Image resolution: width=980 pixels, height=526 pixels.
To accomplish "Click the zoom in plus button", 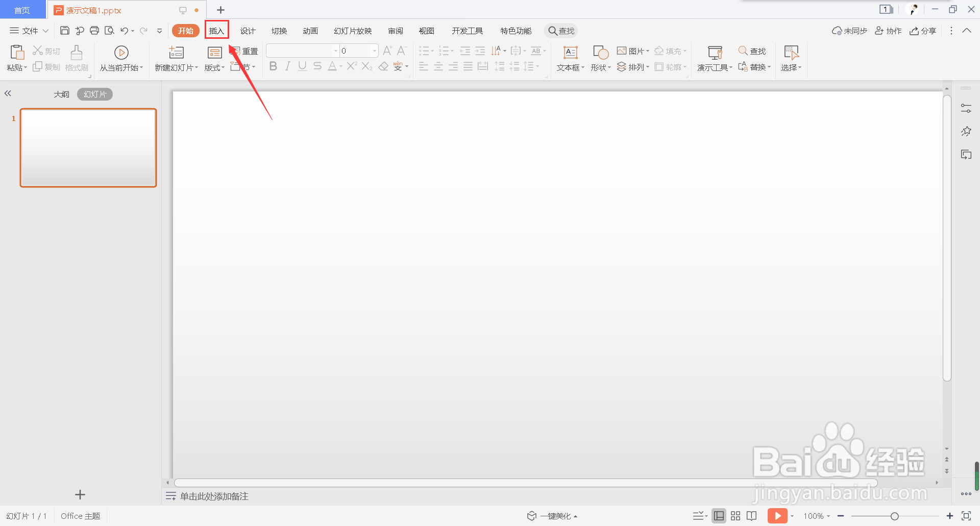I will pyautogui.click(x=950, y=516).
